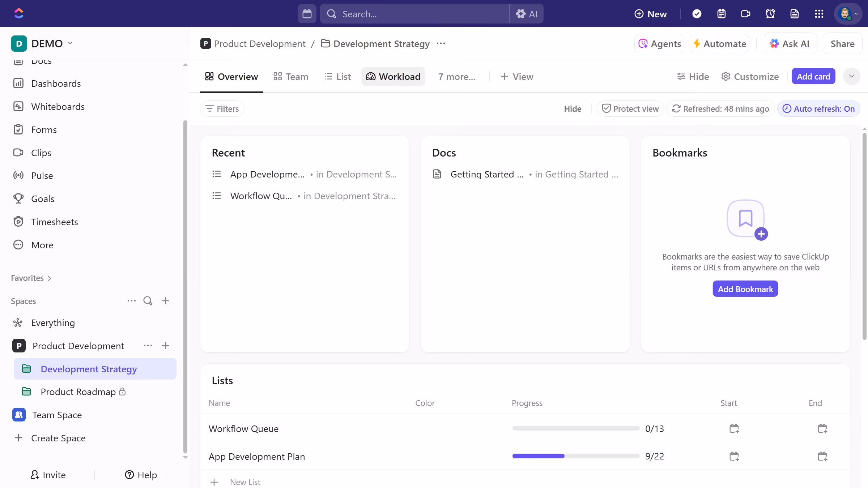
Task: Click Refreshed: 48 mins ago
Action: coord(720,109)
